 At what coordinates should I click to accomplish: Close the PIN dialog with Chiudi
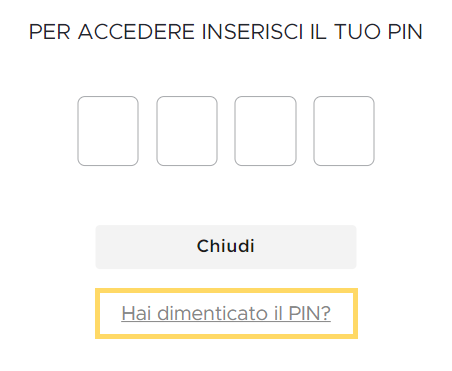(x=226, y=247)
